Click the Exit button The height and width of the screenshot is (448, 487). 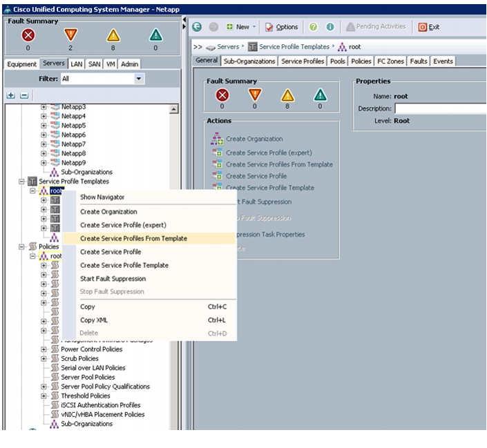coord(428,27)
